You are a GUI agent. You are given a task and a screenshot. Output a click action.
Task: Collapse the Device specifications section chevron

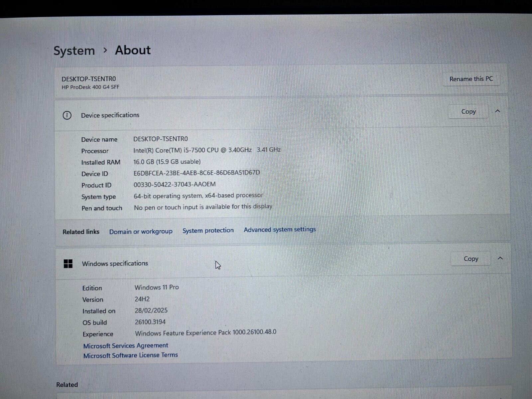point(497,111)
